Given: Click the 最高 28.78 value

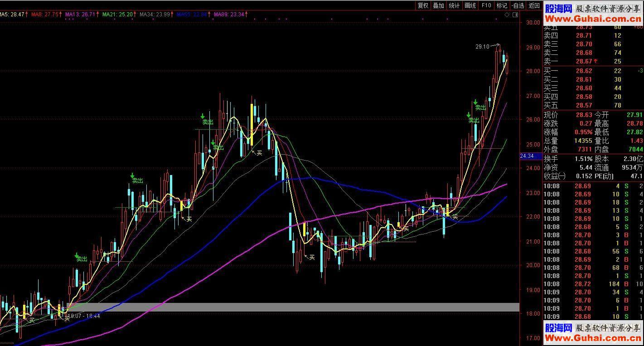Looking at the screenshot, I should [x=635, y=124].
